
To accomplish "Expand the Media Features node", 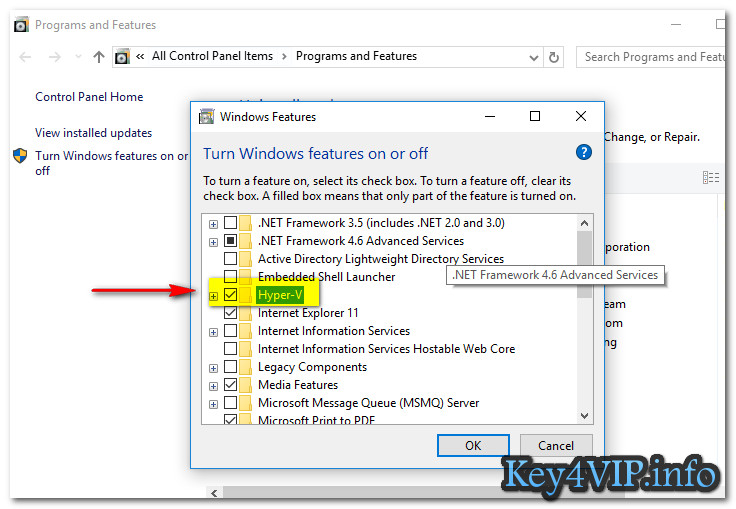I will pos(214,386).
